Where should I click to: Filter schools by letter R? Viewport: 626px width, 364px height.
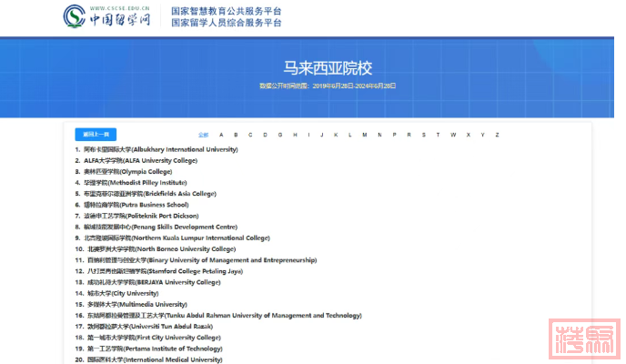409,135
